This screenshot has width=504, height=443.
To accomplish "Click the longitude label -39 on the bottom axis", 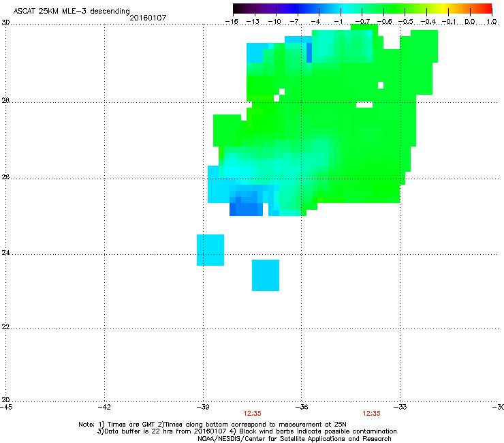I will [x=202, y=407].
